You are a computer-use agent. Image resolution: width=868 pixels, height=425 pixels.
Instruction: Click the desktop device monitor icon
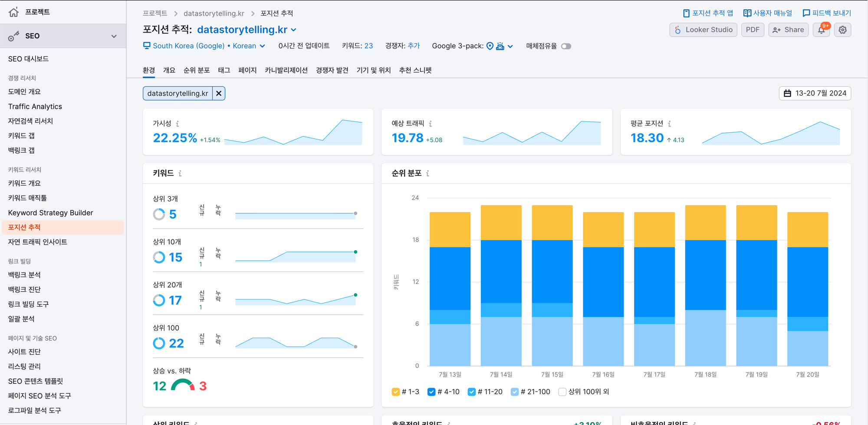(147, 46)
